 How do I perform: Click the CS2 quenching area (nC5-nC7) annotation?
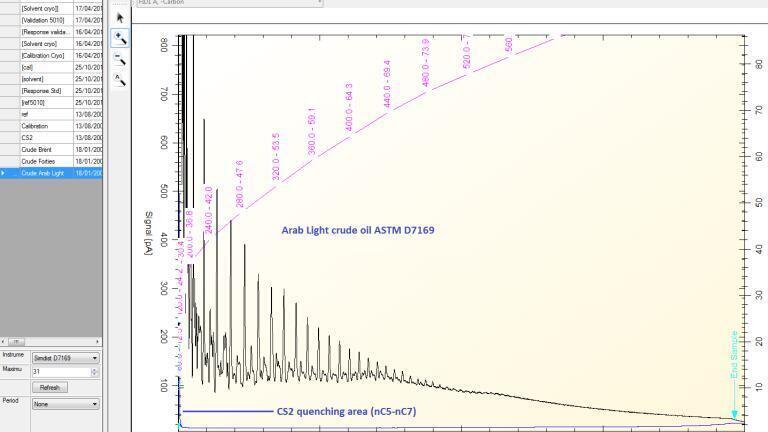(x=346, y=411)
